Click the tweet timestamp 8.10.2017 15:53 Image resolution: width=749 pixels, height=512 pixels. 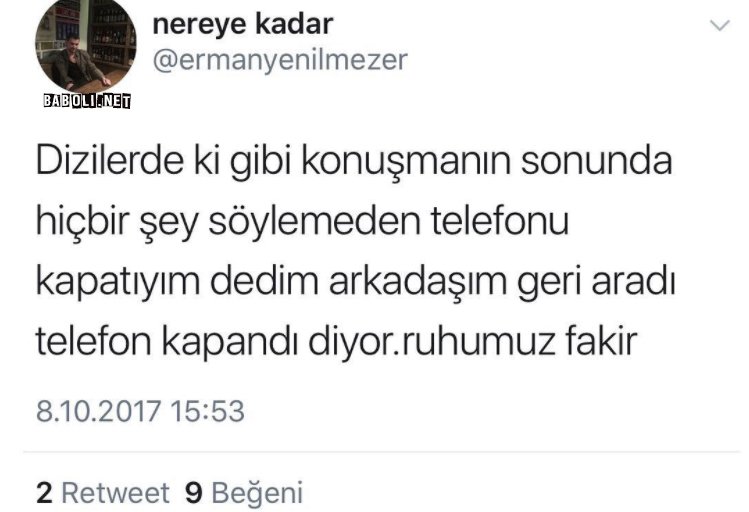click(x=140, y=411)
